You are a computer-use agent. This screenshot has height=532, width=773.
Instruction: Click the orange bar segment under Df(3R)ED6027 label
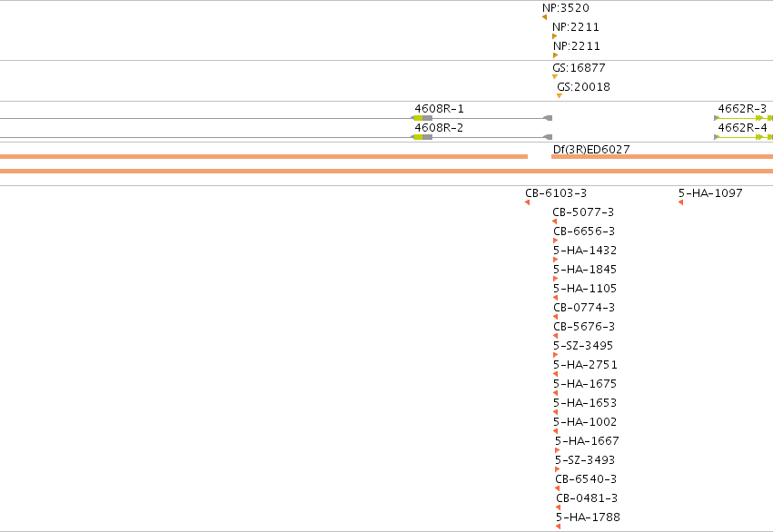[662, 157]
